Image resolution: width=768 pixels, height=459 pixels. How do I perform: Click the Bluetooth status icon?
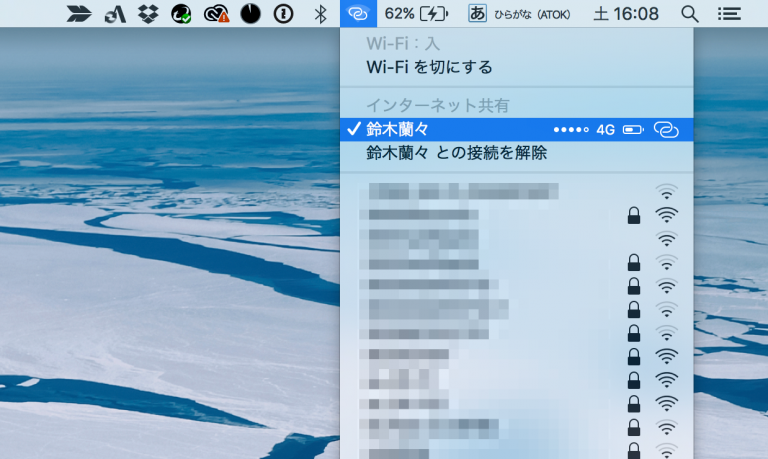coord(320,14)
